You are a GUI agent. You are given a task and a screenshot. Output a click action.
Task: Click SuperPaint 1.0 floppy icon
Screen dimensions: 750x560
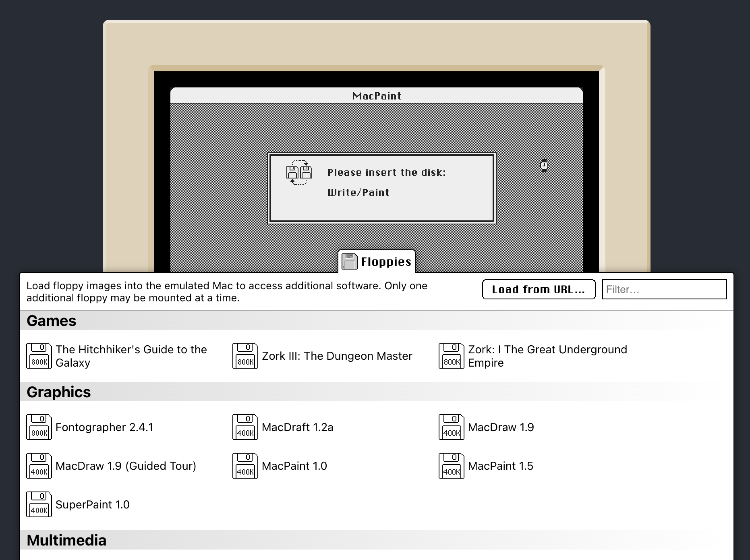click(39, 504)
